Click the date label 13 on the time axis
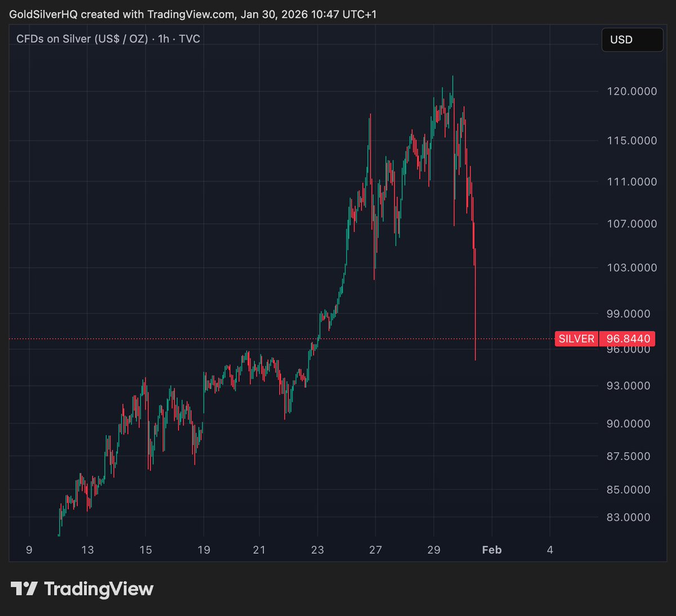Screen dimensions: 676x616 click(87, 550)
